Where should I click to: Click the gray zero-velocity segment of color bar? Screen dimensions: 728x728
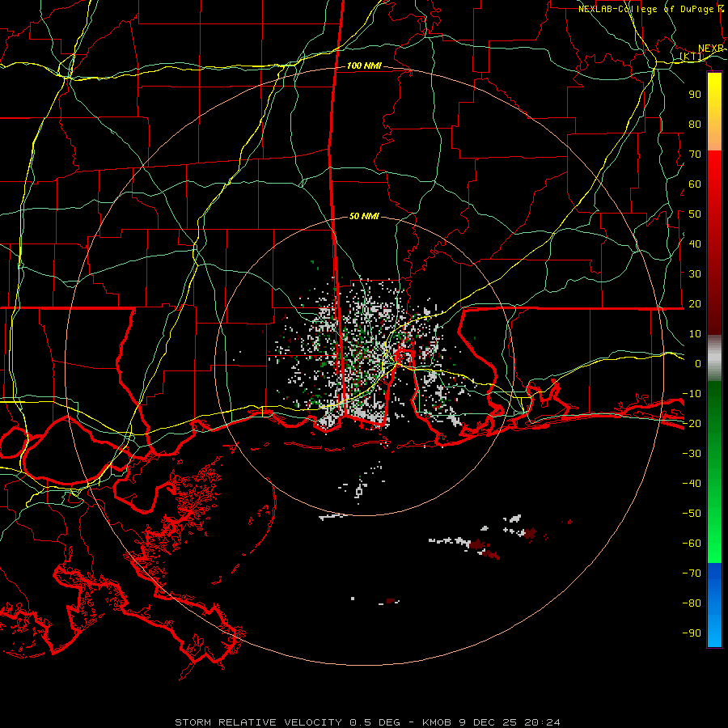point(714,358)
